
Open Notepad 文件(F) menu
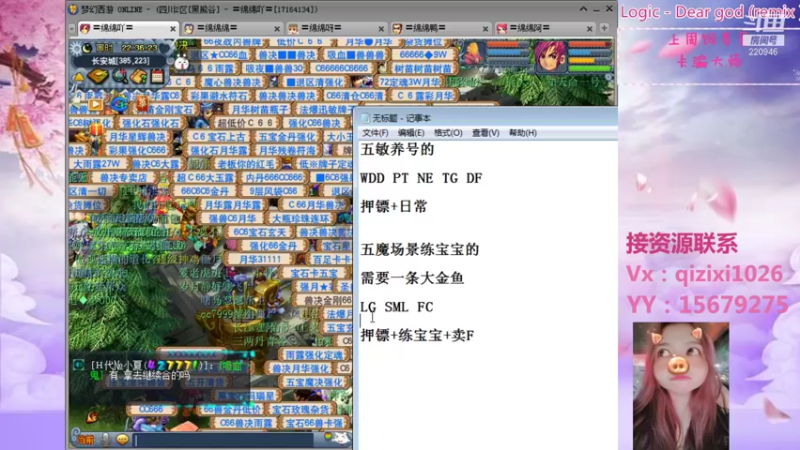[375, 133]
